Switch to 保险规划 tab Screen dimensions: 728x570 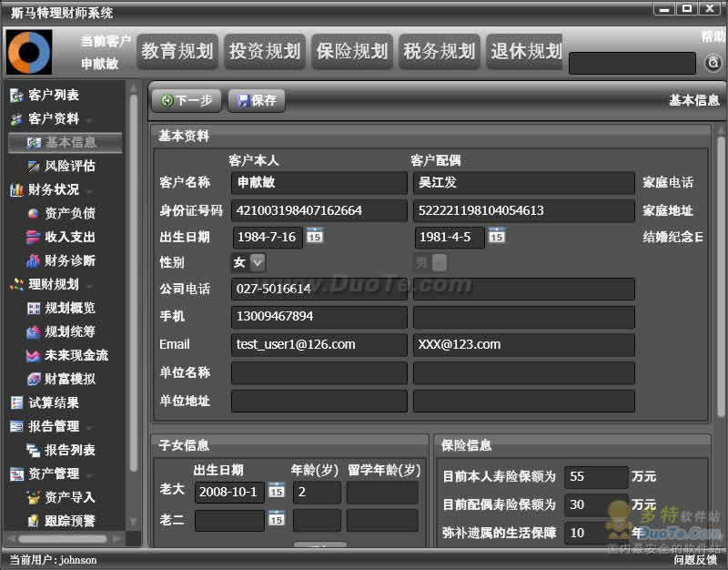click(x=351, y=52)
